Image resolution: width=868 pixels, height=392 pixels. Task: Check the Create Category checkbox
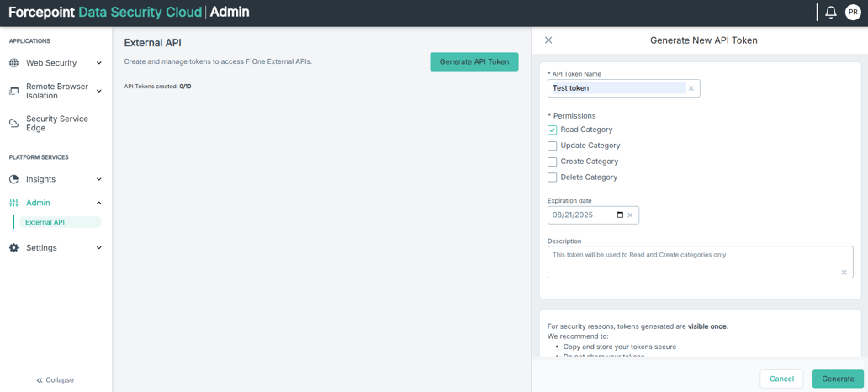[x=553, y=162]
